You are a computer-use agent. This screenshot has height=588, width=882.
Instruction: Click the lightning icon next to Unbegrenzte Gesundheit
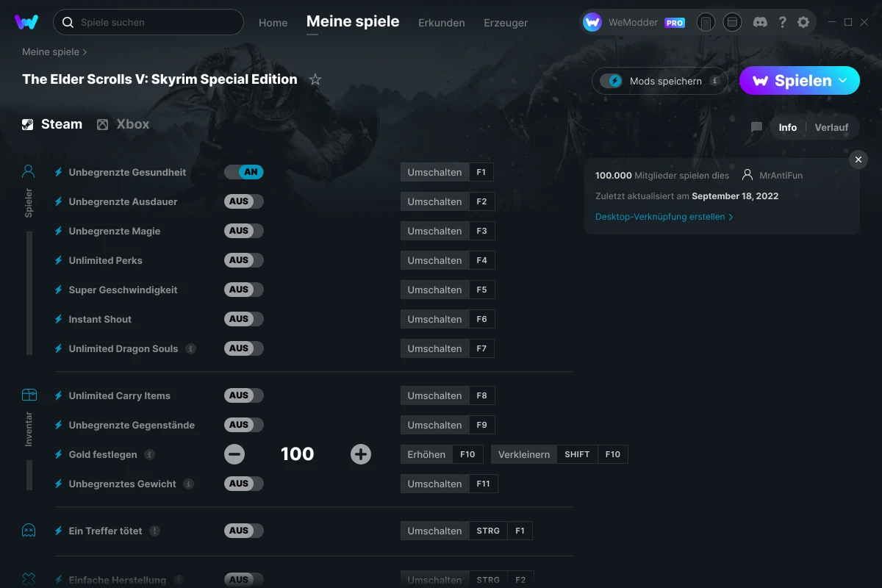pyautogui.click(x=59, y=172)
